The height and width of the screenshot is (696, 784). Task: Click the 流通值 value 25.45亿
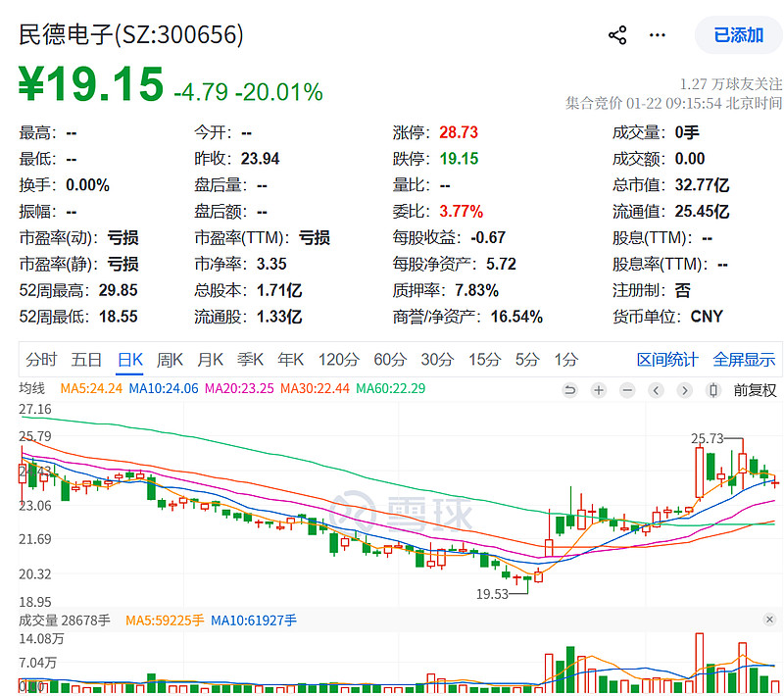[x=702, y=212]
